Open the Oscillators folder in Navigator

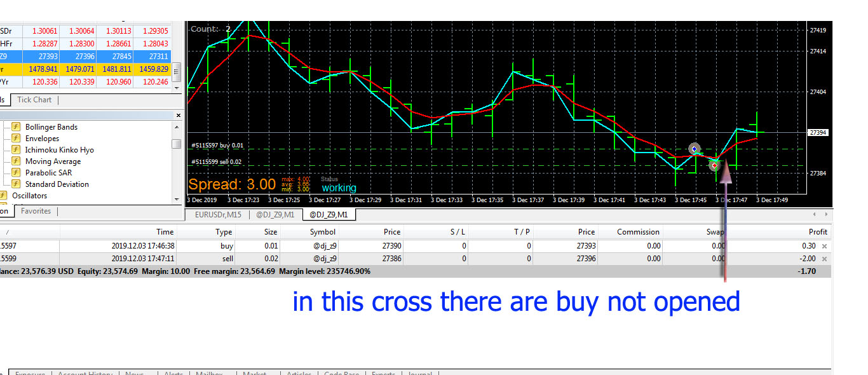(x=29, y=196)
